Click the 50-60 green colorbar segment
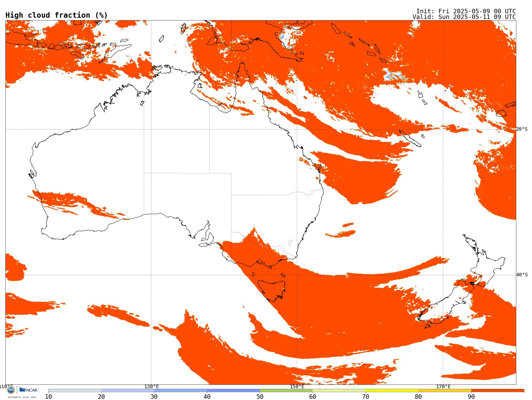 (x=286, y=391)
